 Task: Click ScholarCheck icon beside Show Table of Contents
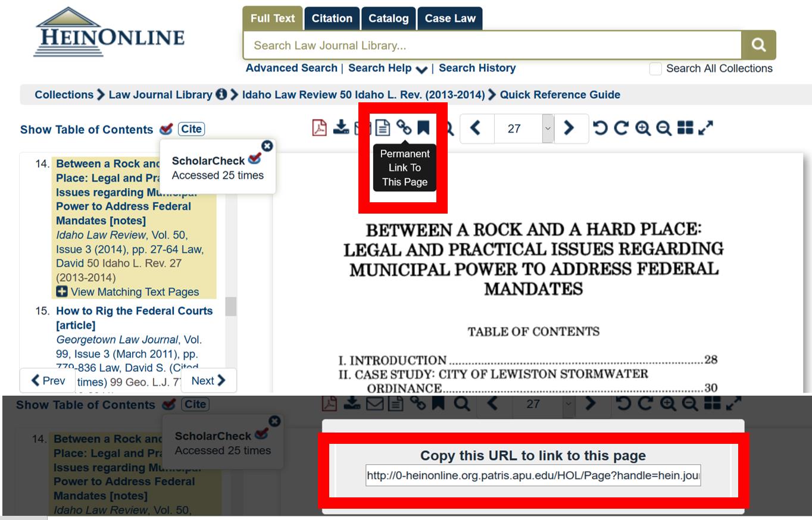coord(166,129)
